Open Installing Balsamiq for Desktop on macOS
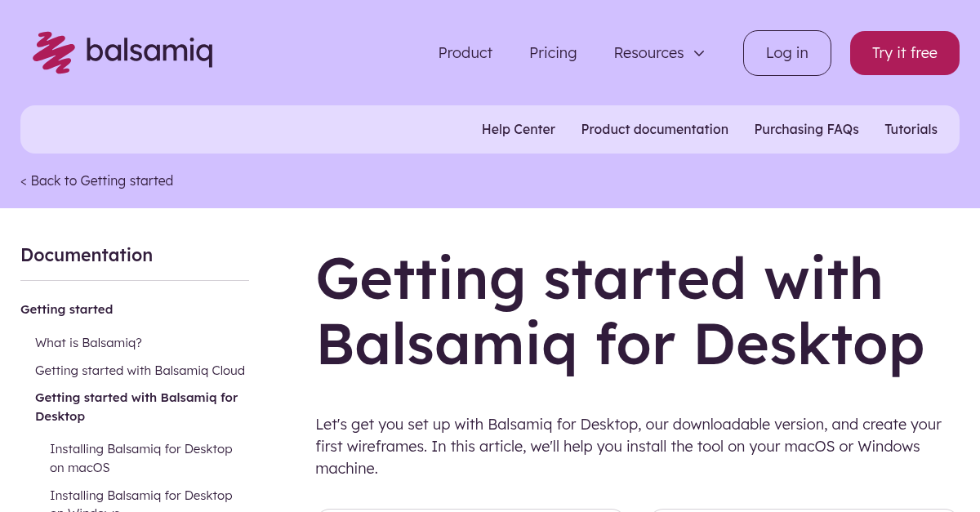The width and height of the screenshot is (980, 512). [x=140, y=458]
